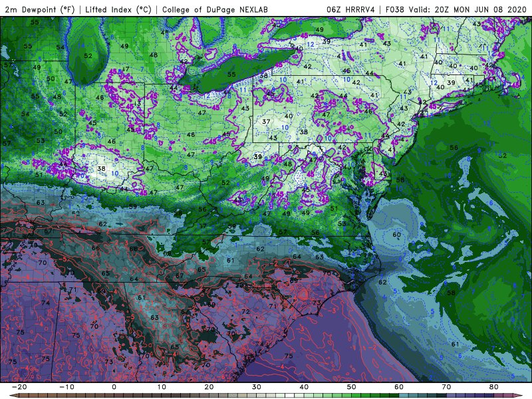Click the '66' dewpoint value in western Tennessee
The image size is (532, 399).
[x=96, y=247]
